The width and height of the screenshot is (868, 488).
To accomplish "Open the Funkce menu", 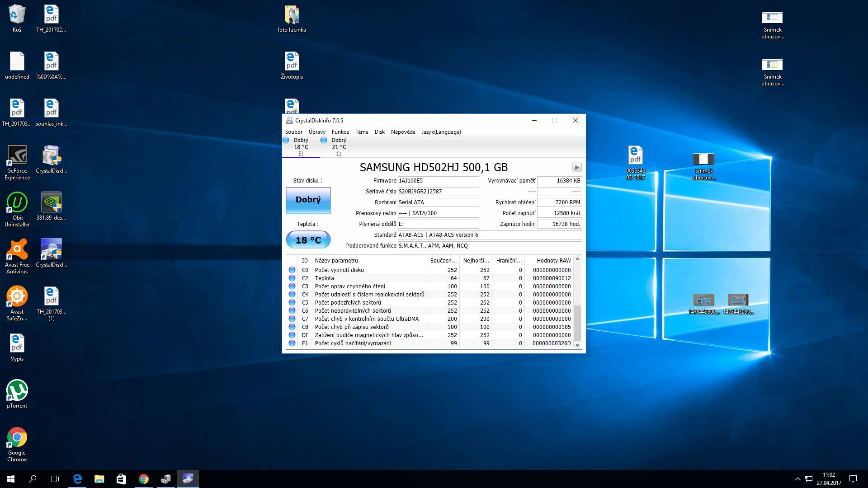I will 340,132.
